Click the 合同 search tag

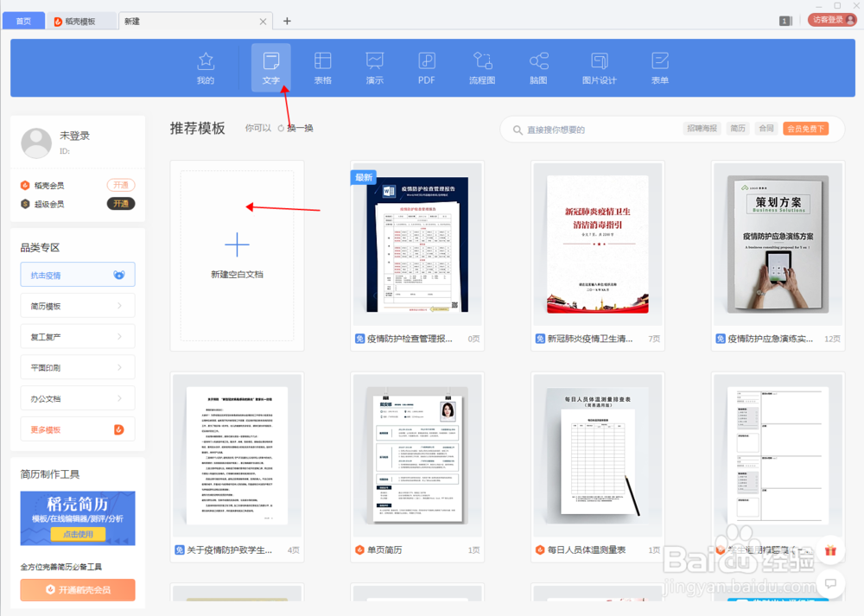click(x=766, y=129)
